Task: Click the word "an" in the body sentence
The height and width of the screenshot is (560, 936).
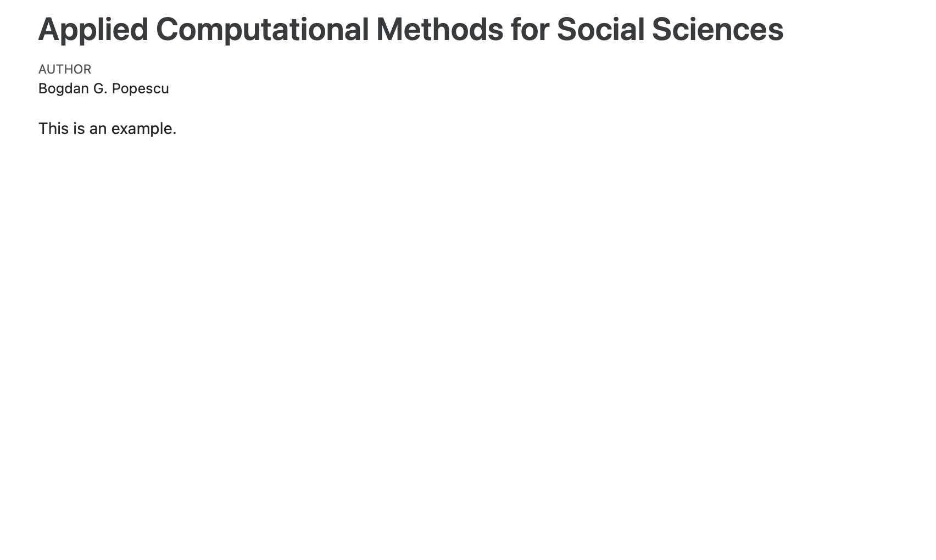Action: (98, 128)
